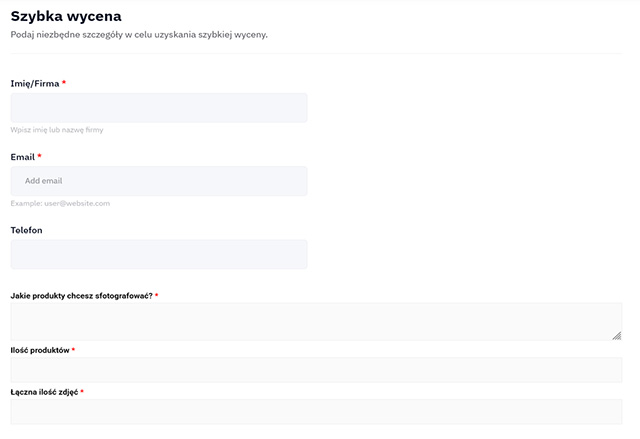Screen dimensions: 640x439
Task: Click the 'Łączna ilość zdjęć' label
Action: click(x=44, y=392)
